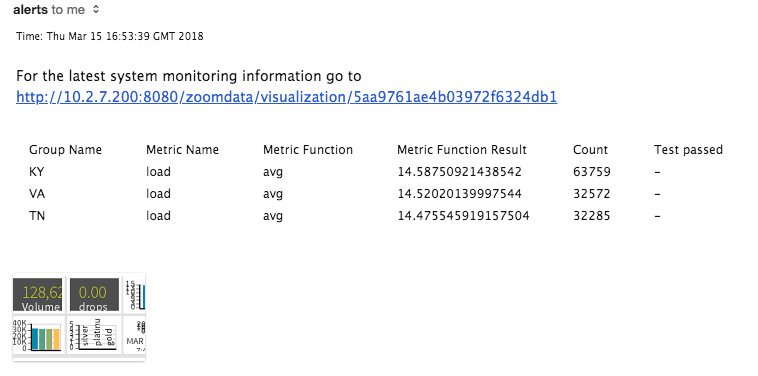Expand recipient details arrow next to 'to me'

96,9
